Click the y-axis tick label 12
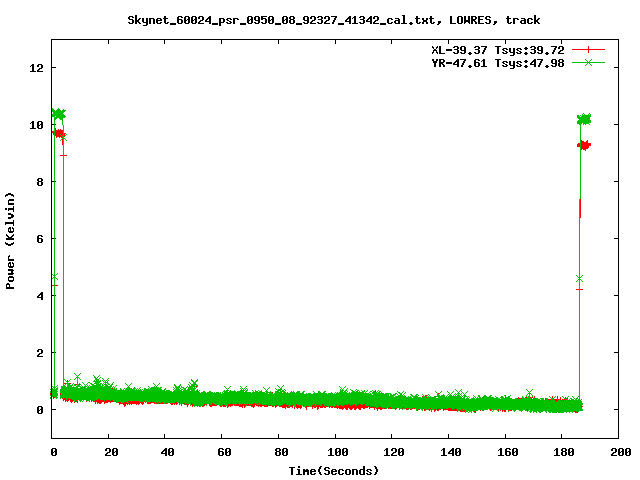640x480 pixels. click(x=37, y=68)
